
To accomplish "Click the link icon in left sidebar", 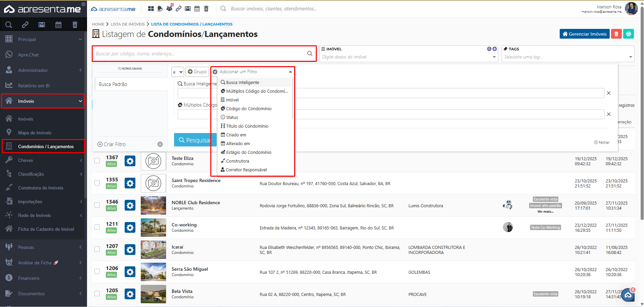I will (25, 25).
